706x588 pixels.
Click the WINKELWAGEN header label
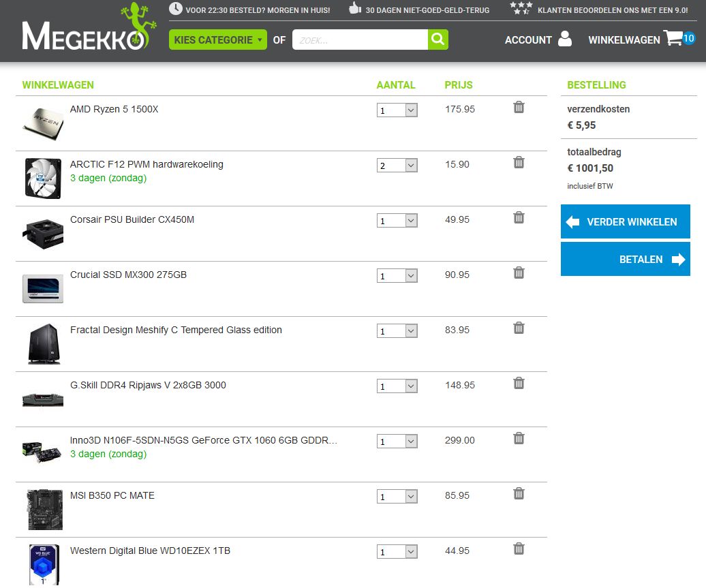click(624, 40)
